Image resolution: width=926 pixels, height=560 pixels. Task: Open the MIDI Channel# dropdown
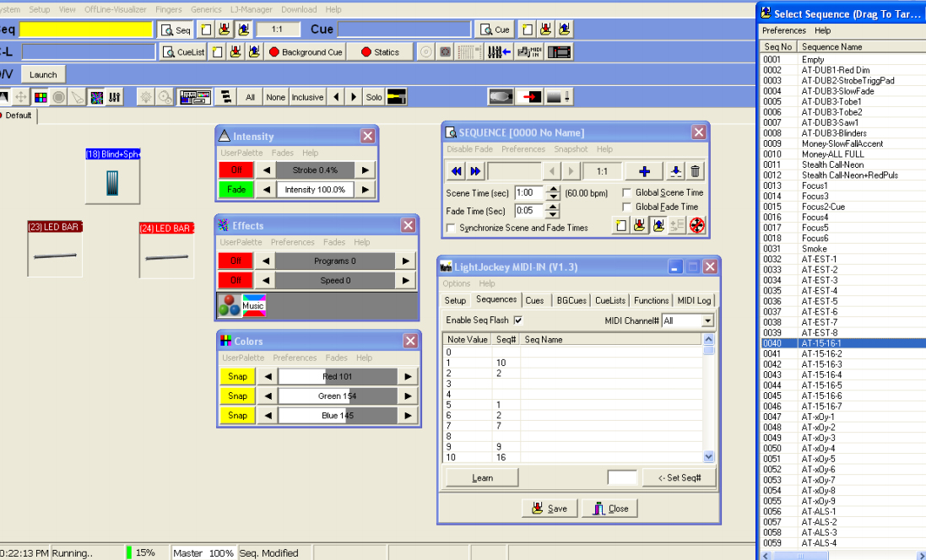707,320
